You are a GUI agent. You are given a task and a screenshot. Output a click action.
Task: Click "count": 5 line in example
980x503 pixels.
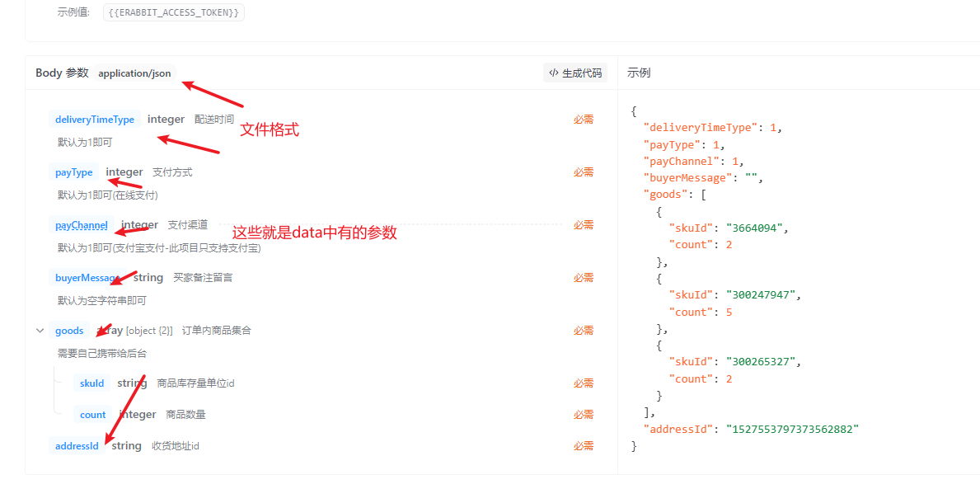pyautogui.click(x=700, y=313)
